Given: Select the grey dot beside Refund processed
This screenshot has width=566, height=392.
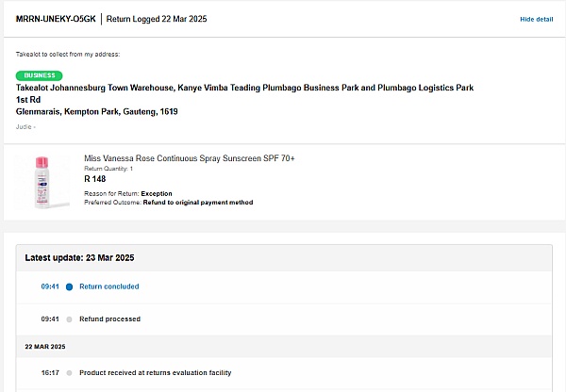Looking at the screenshot, I should click(x=69, y=319).
